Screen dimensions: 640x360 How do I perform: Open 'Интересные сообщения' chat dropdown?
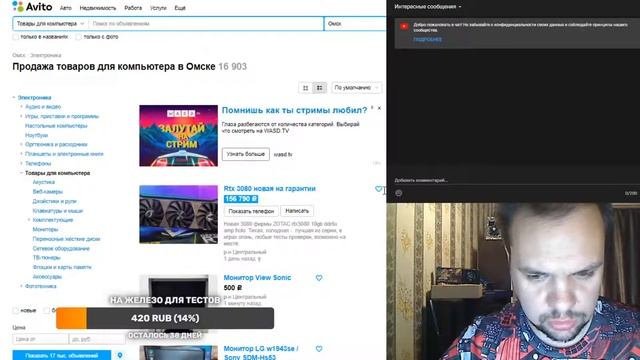[427, 7]
